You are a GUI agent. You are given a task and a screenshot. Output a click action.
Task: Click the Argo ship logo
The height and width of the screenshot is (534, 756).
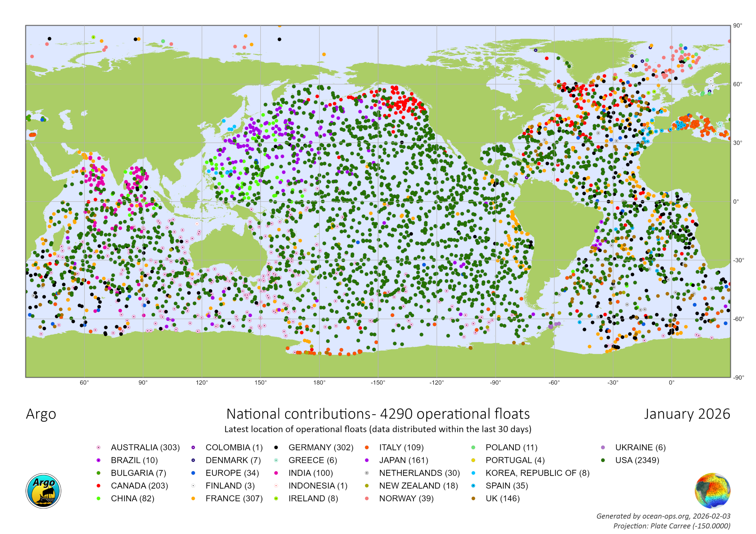[43, 491]
